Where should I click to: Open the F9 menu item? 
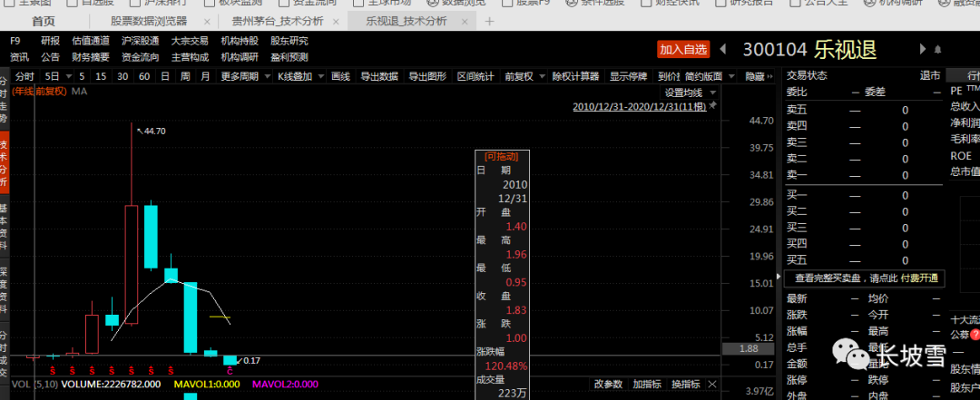point(15,41)
